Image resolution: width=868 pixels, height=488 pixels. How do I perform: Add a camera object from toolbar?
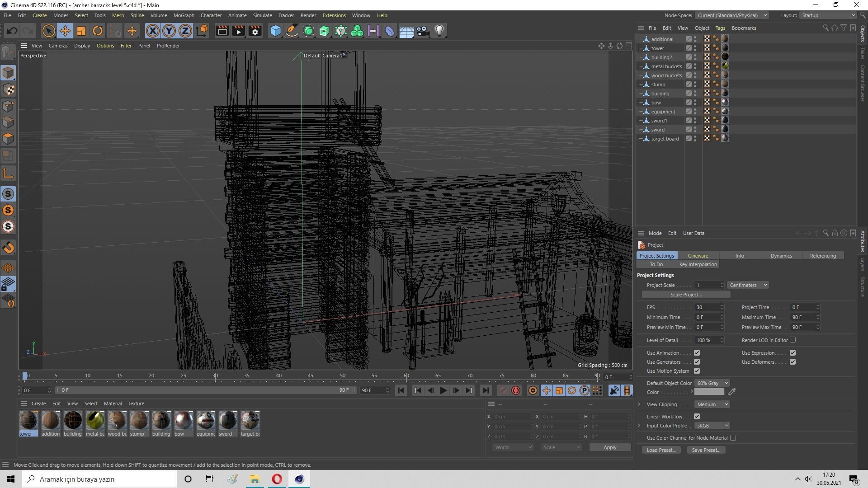tap(423, 31)
